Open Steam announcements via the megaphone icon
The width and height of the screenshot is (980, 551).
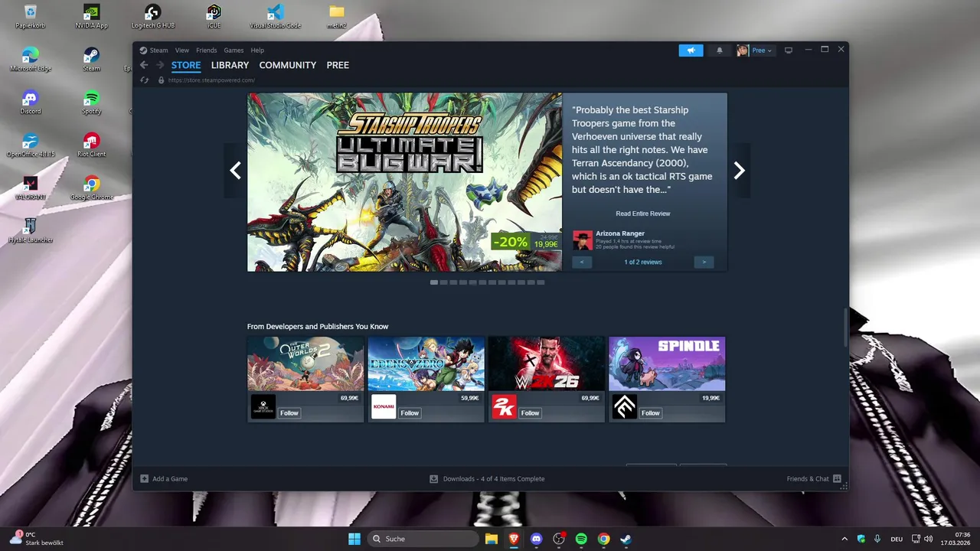[691, 51]
